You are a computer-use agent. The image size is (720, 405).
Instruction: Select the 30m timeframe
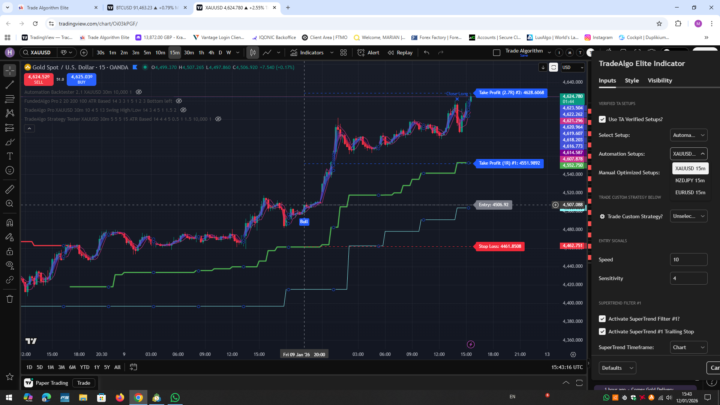click(x=189, y=53)
